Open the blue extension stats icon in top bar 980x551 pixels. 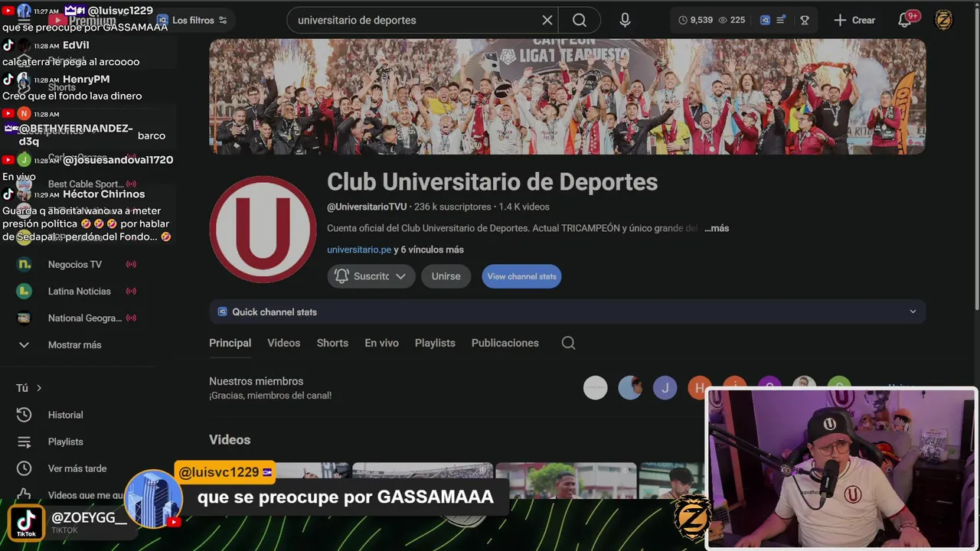(765, 20)
